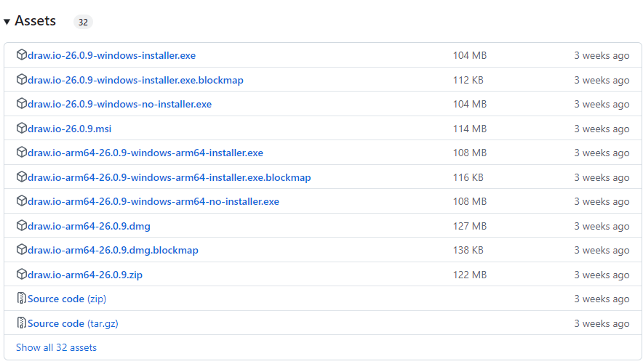Download draw.io-26.0.9-windows-no-installer.exe
The height and width of the screenshot is (364, 643).
[x=119, y=104]
